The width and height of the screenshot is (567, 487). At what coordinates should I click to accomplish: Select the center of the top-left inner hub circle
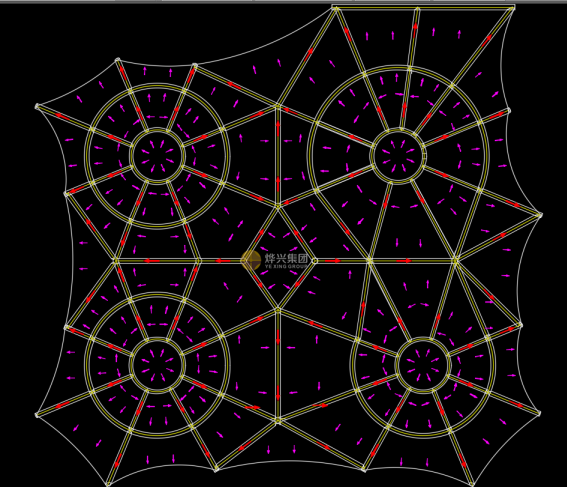pyautogui.click(x=157, y=156)
